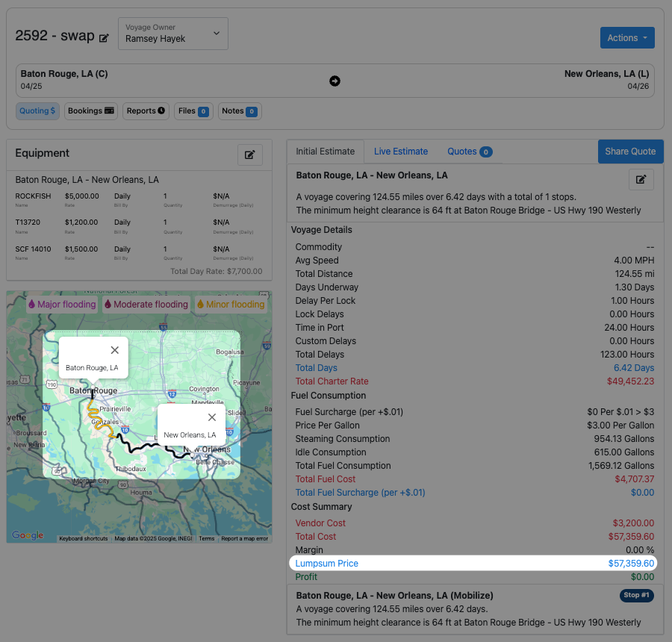Select the Initial Estimate tab
Viewport: 672px width, 642px height.
point(325,152)
